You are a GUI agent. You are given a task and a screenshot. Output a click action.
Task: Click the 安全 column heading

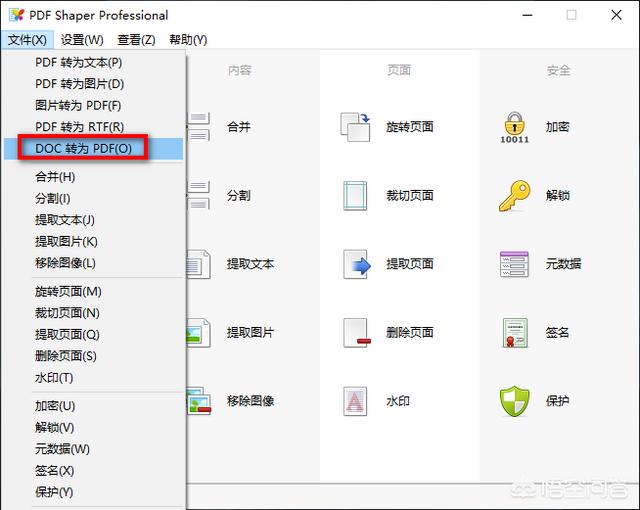[x=558, y=71]
